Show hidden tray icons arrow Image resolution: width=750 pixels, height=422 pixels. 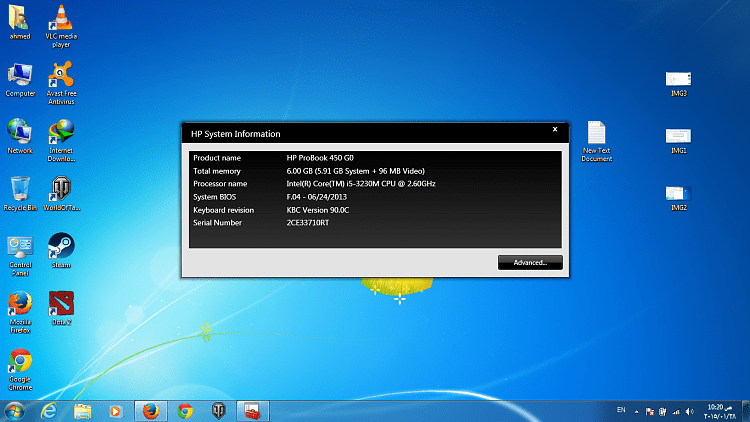[637, 412]
